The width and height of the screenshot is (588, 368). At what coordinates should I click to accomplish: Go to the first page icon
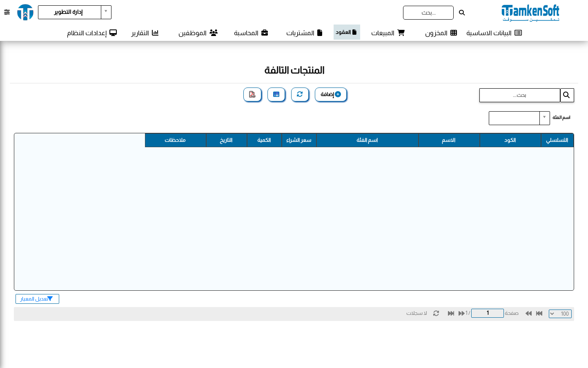(539, 313)
